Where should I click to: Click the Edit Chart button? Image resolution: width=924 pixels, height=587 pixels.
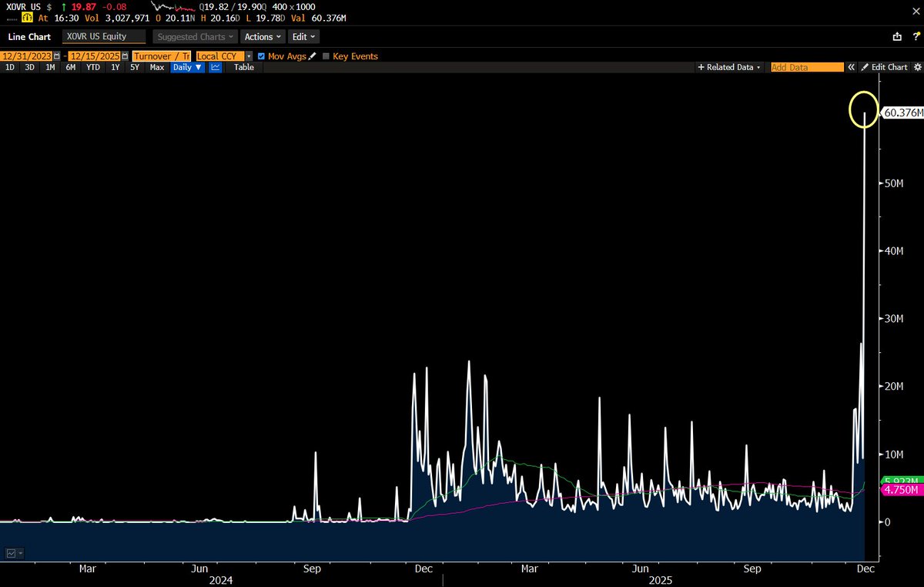[x=885, y=67]
